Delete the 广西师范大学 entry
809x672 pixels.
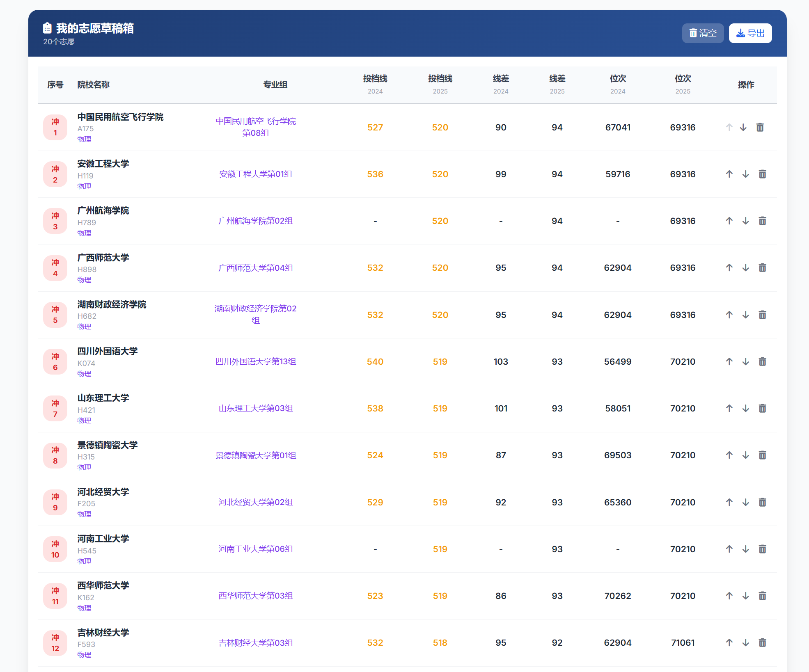click(763, 268)
